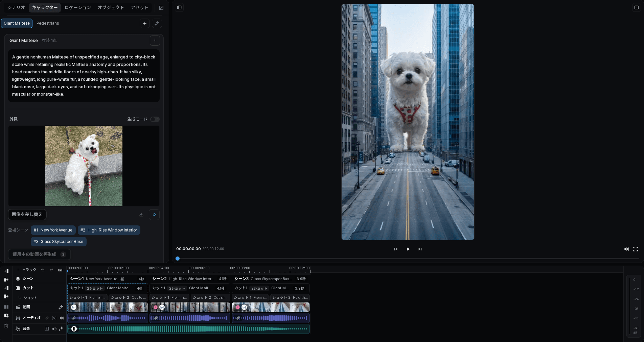Click the 画像を差し替え button
This screenshot has width=644, height=342.
click(27, 215)
